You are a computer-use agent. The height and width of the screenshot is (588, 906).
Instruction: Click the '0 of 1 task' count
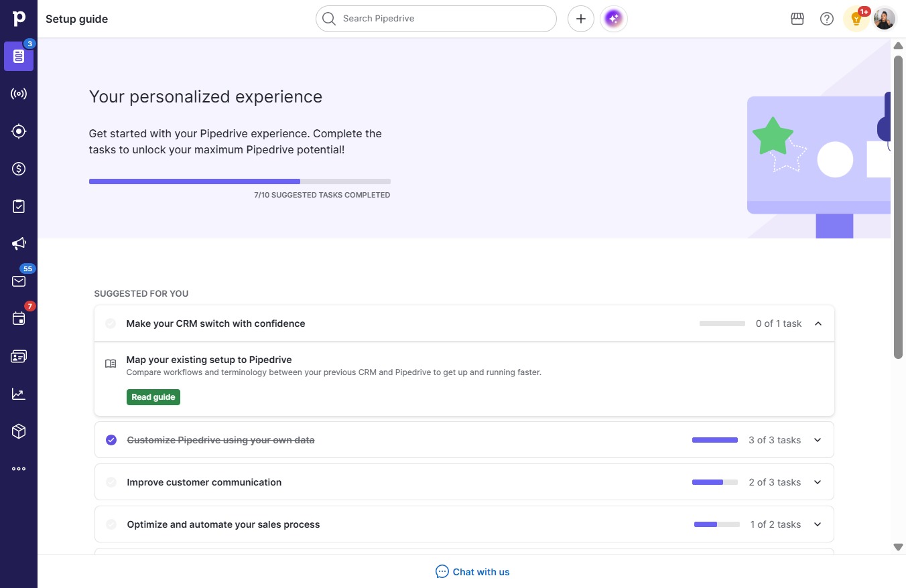coord(779,323)
